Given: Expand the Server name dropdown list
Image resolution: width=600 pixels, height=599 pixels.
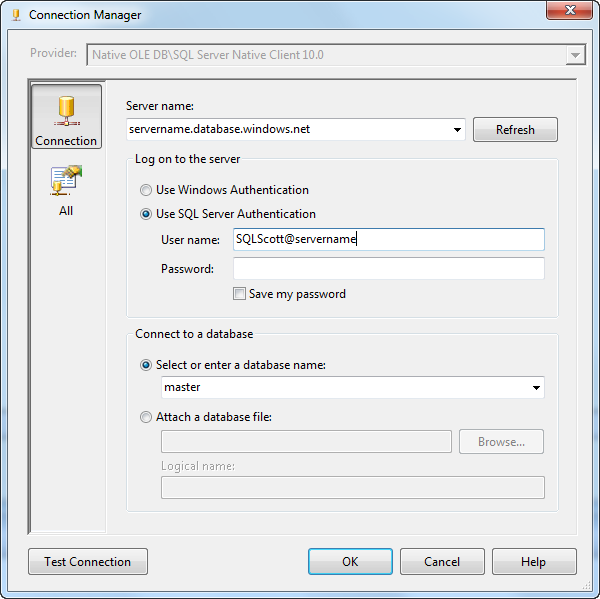Looking at the screenshot, I should 457,130.
